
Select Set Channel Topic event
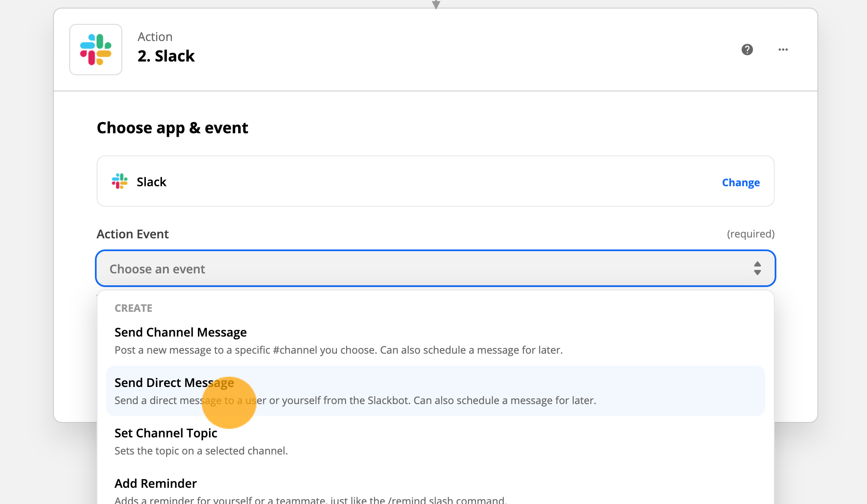435,441
